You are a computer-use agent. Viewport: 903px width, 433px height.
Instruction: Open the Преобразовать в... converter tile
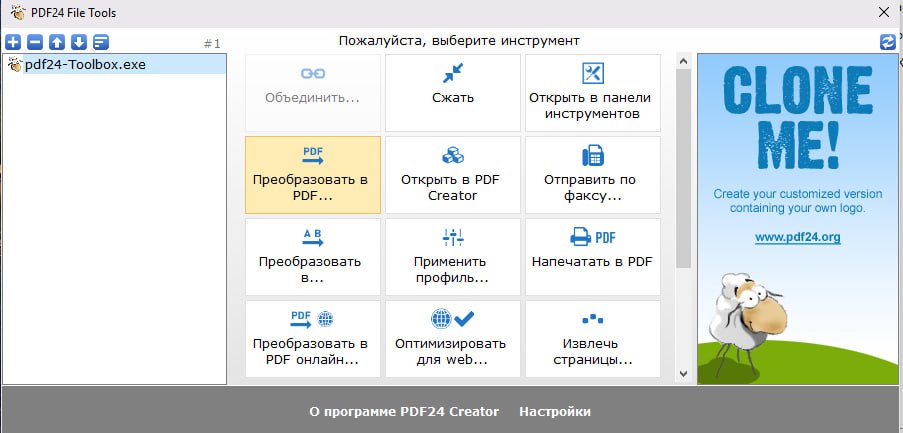(x=313, y=257)
